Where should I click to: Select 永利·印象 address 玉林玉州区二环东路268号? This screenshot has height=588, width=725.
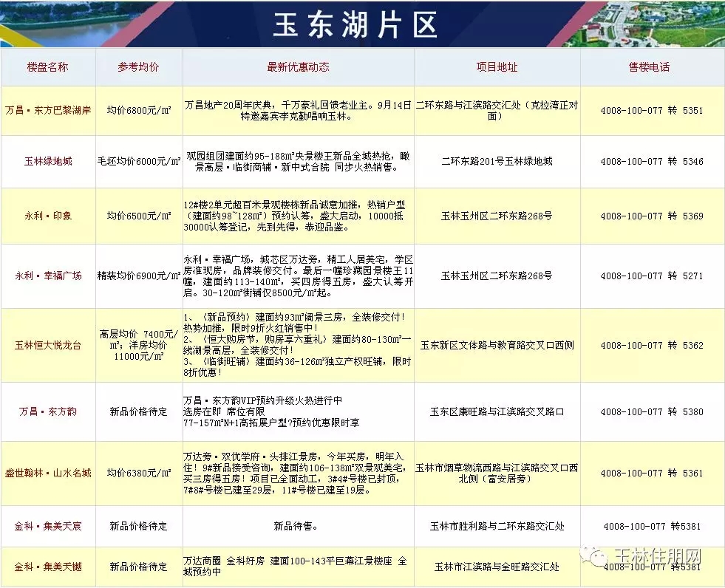pos(497,216)
